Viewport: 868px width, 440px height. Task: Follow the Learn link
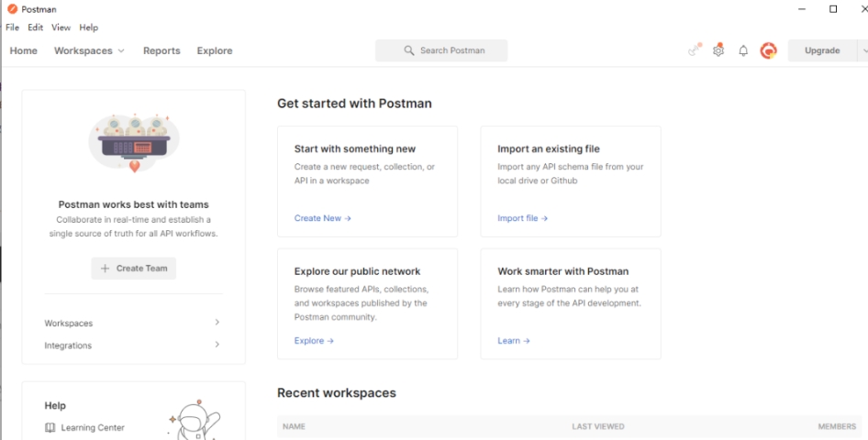(514, 341)
